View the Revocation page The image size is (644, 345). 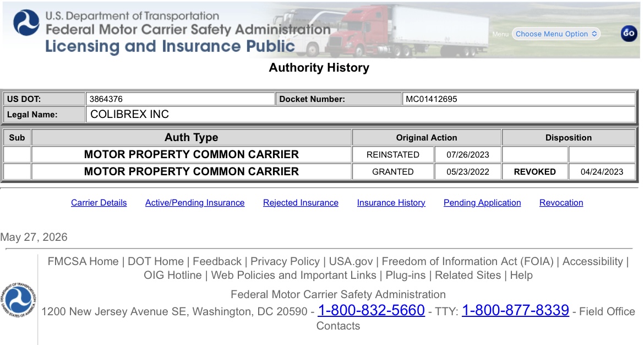tap(561, 203)
